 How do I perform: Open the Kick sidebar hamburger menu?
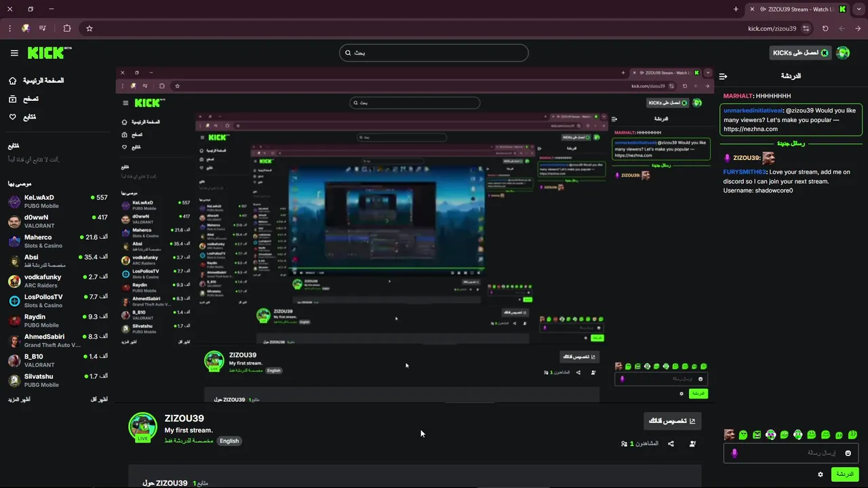14,53
